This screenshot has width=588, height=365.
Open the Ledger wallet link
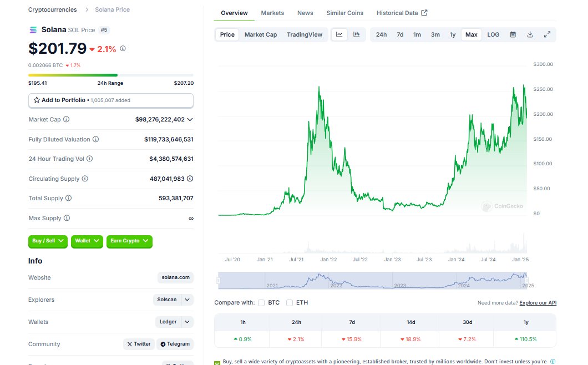168,322
